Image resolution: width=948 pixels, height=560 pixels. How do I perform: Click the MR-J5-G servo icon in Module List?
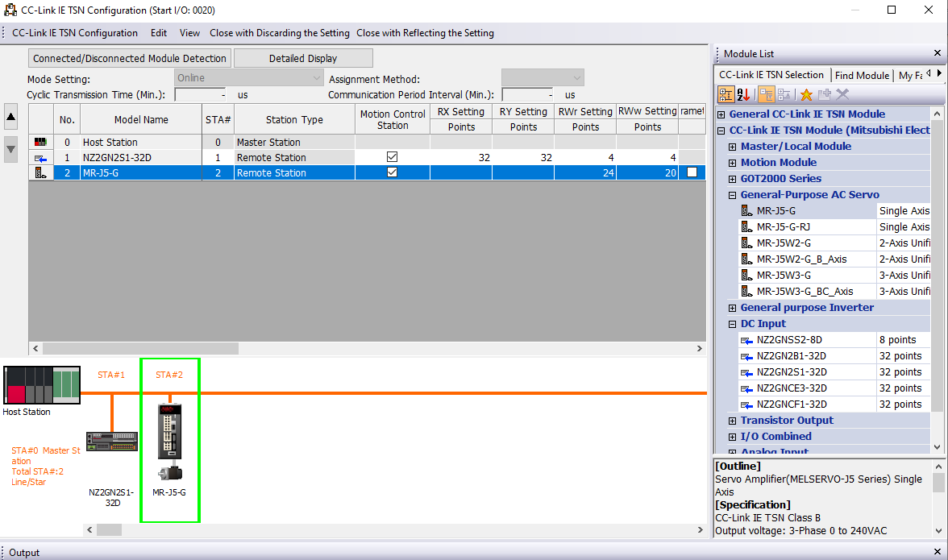click(746, 211)
